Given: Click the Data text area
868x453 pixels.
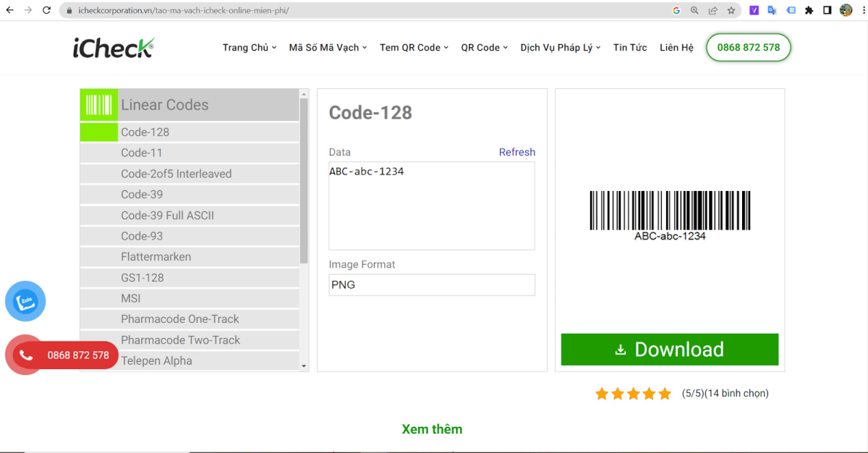Looking at the screenshot, I should pyautogui.click(x=432, y=206).
